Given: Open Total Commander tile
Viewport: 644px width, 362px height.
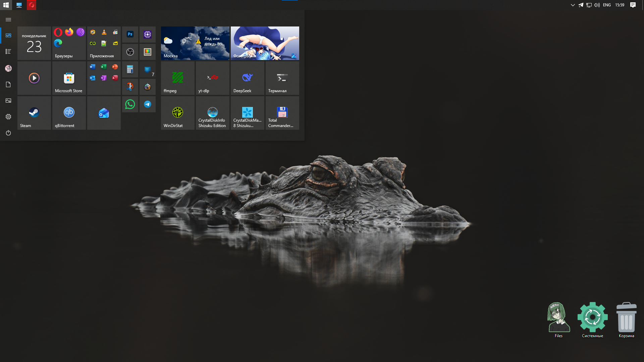Looking at the screenshot, I should [282, 113].
